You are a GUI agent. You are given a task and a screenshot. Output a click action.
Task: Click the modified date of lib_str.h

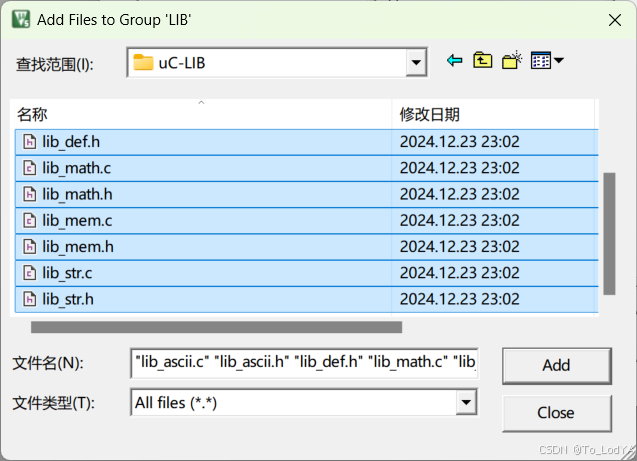click(x=459, y=299)
